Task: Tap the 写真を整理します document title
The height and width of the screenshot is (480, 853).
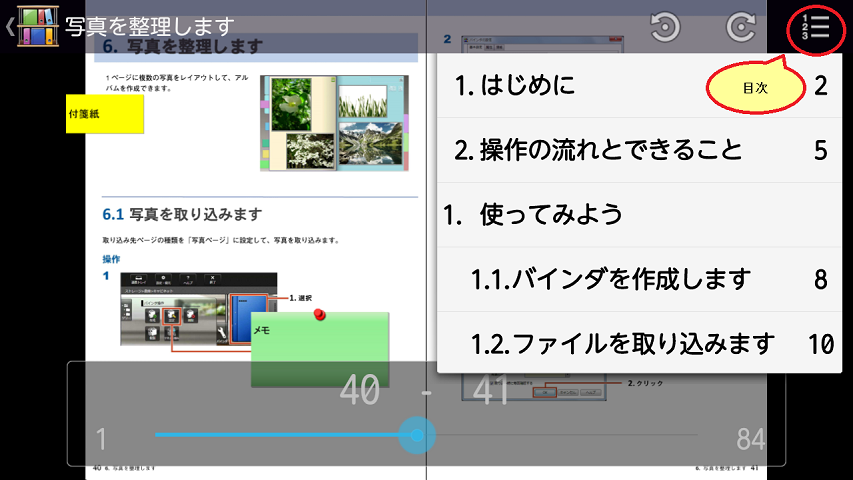Action: point(150,26)
